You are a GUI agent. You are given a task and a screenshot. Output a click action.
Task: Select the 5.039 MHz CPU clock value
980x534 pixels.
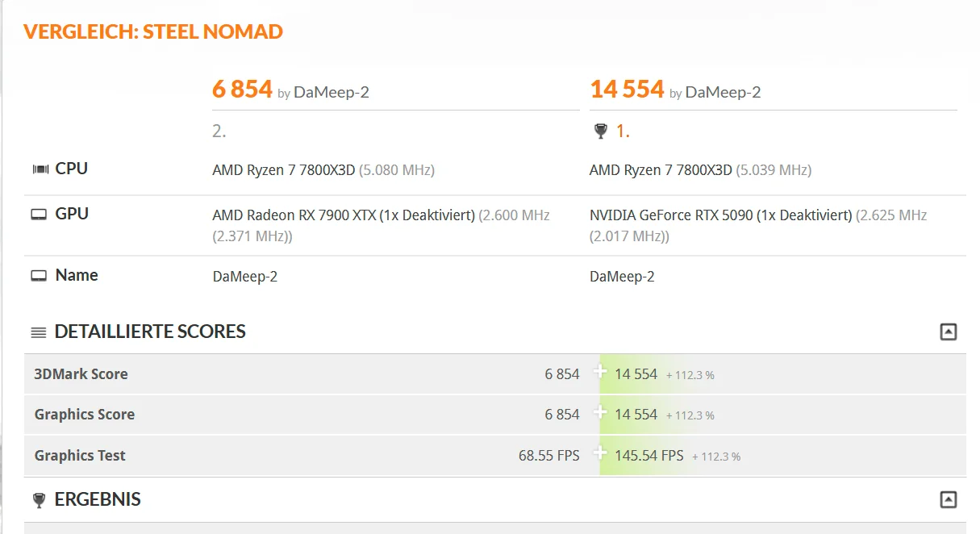(774, 170)
